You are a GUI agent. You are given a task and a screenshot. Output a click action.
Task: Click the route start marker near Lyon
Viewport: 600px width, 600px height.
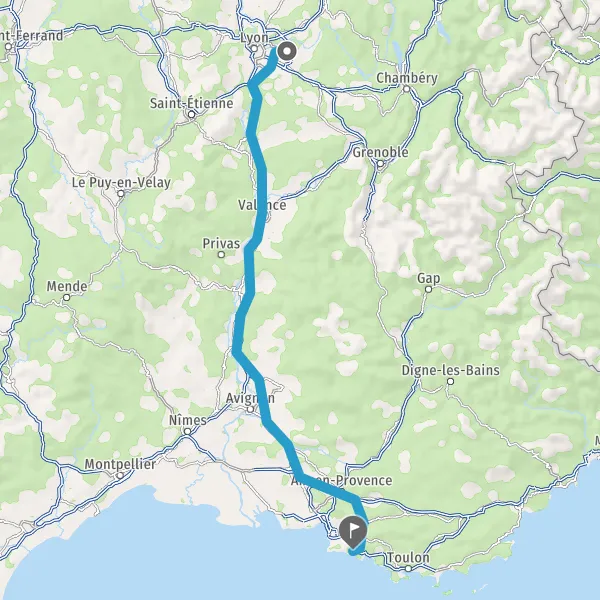[287, 51]
